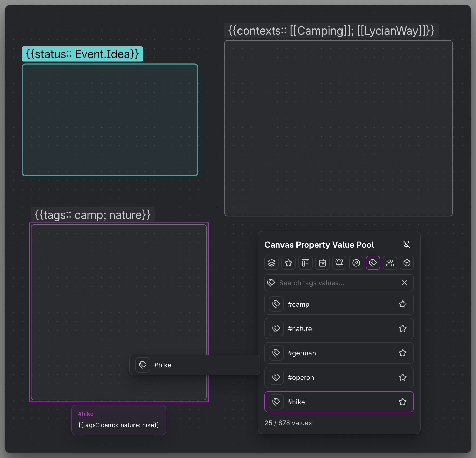Screen dimensions: 476x458
Task: Favorite the #nature tag star
Action: (403, 328)
